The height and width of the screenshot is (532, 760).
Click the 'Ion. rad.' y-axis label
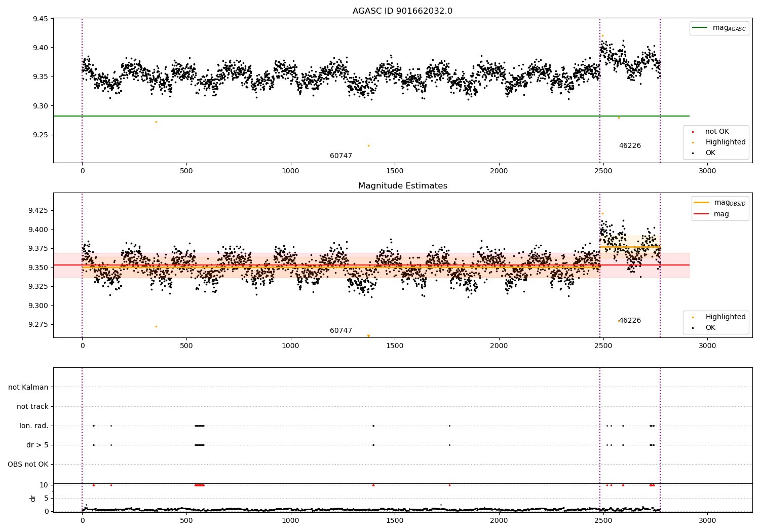pyautogui.click(x=34, y=426)
